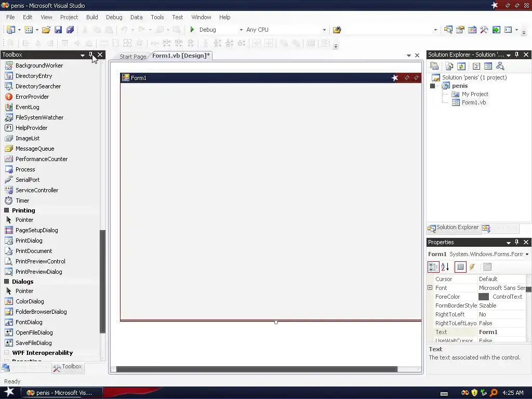Click View Class Diagram icon in Solution Explorer
The height and width of the screenshot is (399, 532).
pyautogui.click(x=500, y=66)
